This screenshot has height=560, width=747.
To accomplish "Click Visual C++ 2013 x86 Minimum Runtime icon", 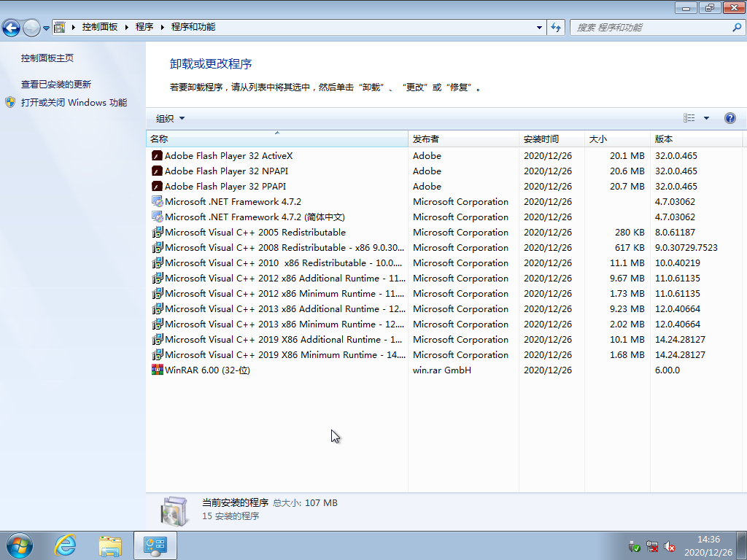I will point(158,324).
